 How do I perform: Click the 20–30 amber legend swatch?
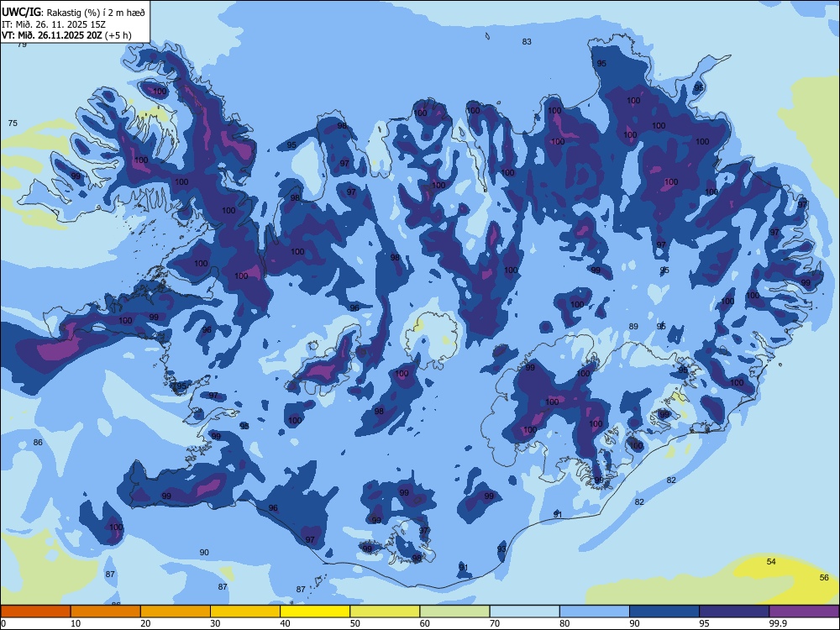[176, 612]
